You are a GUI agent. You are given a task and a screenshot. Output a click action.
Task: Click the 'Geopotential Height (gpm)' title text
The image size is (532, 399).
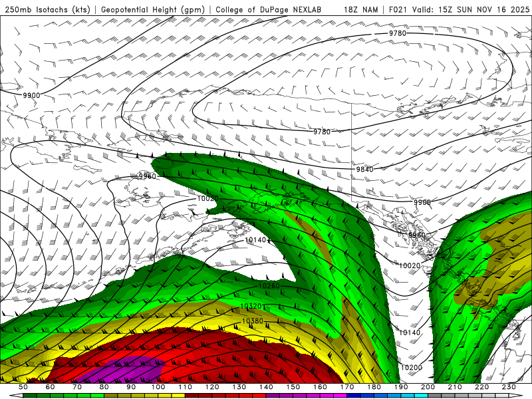pos(153,9)
